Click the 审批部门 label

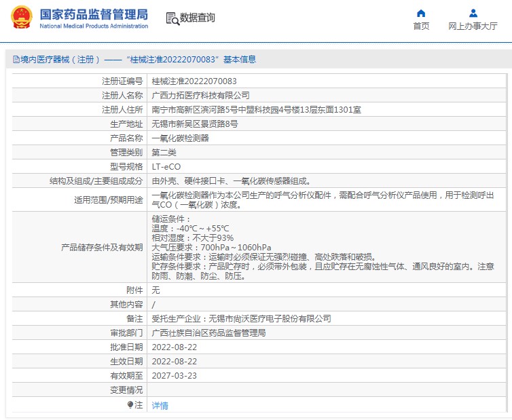click(126, 333)
